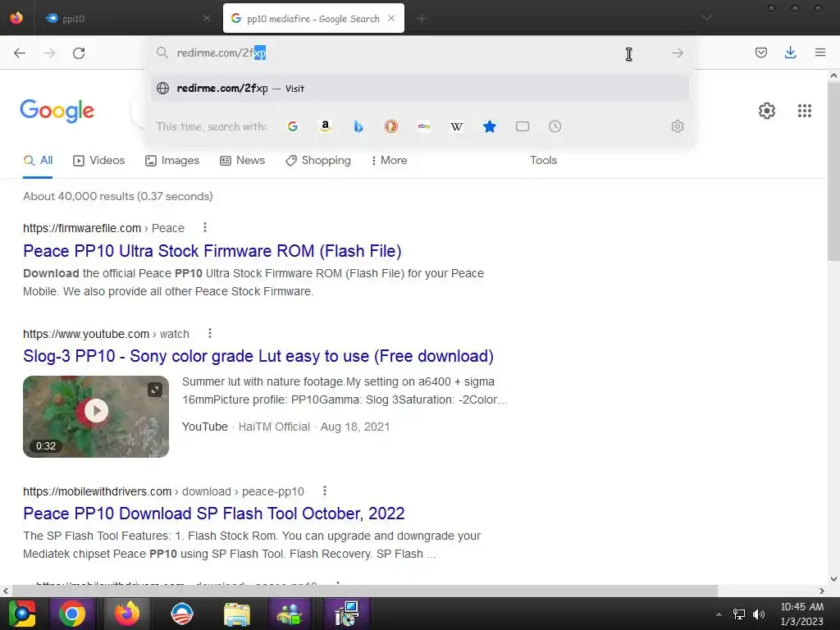Close the pp10 mediafire Google Search tab
The image size is (840, 630).
click(x=391, y=18)
